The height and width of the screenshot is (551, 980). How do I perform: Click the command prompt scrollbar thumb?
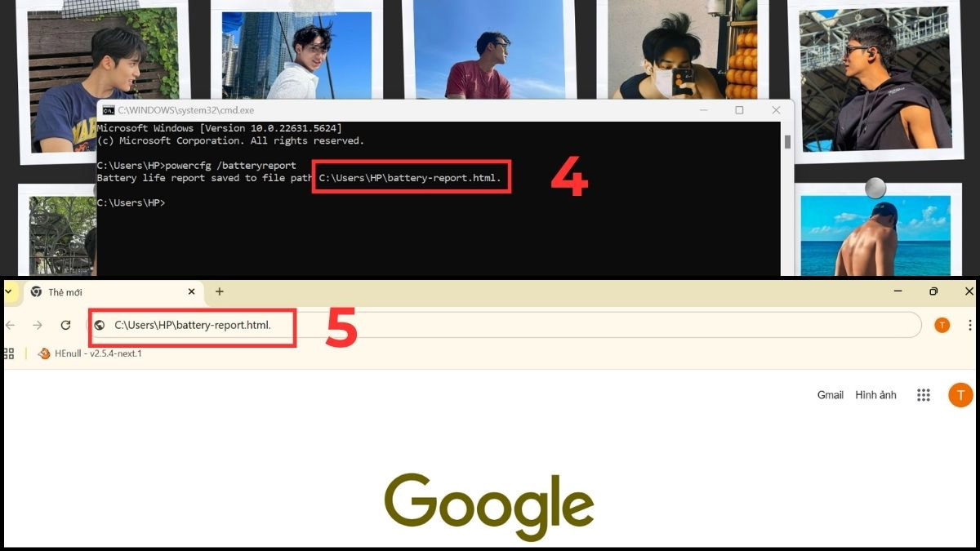pyautogui.click(x=788, y=142)
